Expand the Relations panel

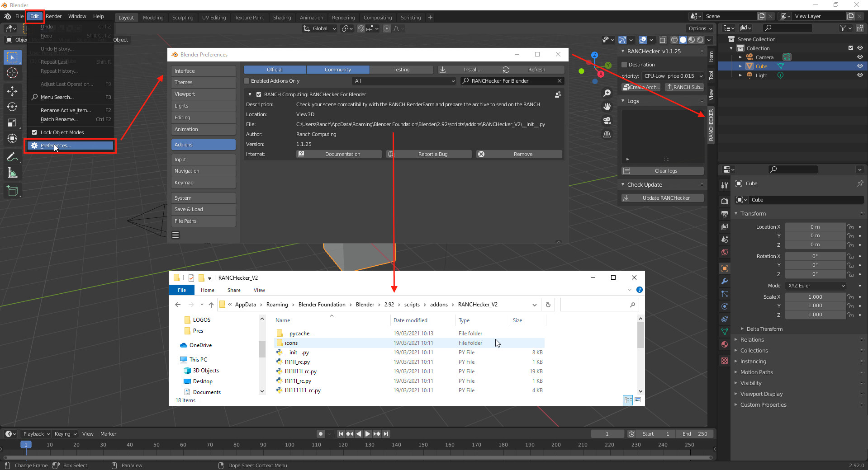[752, 340]
